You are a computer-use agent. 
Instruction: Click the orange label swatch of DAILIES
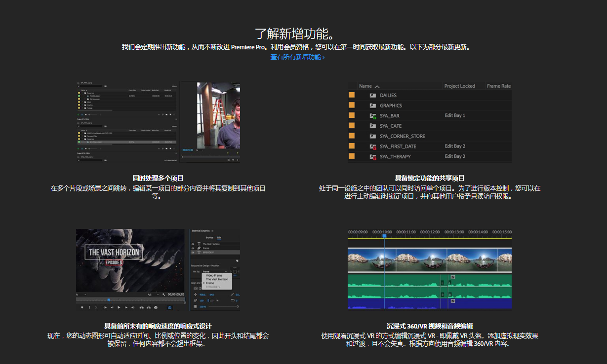coord(352,95)
